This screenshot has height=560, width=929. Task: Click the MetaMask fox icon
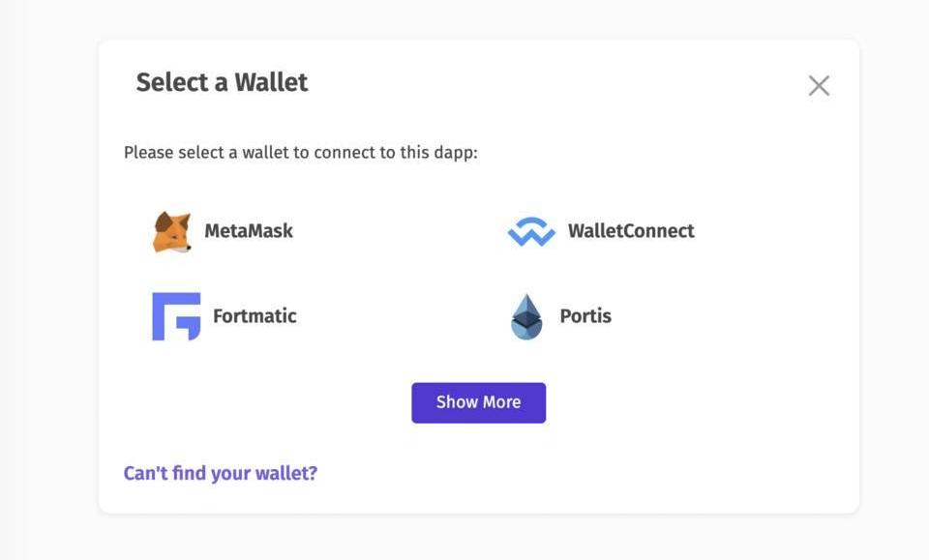172,232
